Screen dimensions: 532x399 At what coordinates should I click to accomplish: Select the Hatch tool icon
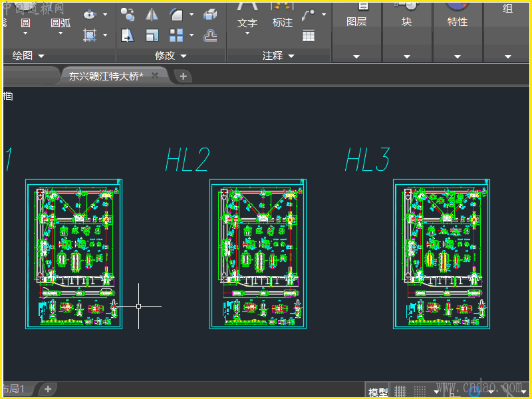(x=90, y=35)
